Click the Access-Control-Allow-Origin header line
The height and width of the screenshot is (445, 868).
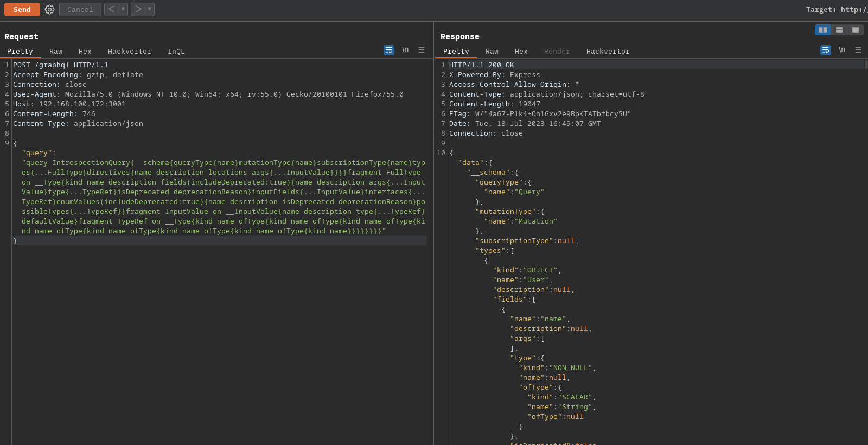pos(514,85)
